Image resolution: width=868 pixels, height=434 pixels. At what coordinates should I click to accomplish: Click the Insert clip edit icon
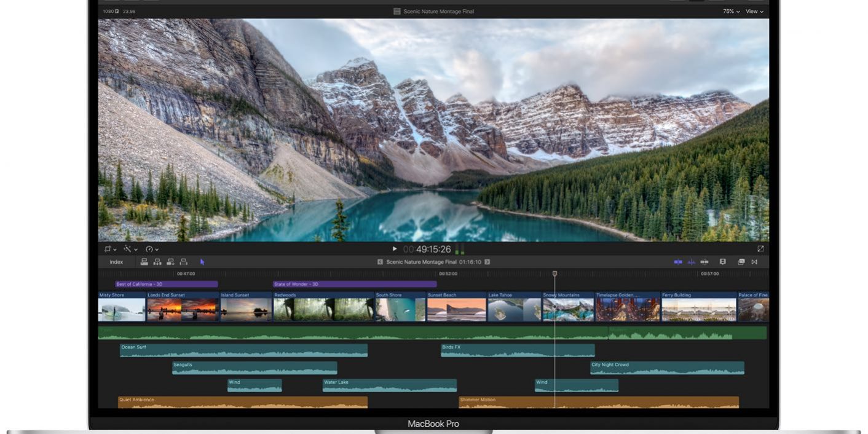coord(157,262)
